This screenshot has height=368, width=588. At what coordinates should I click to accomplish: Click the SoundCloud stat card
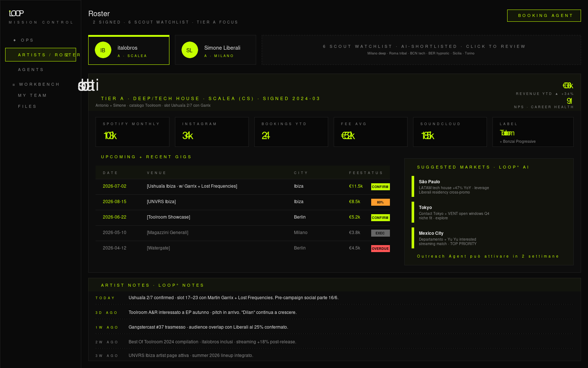pyautogui.click(x=450, y=132)
